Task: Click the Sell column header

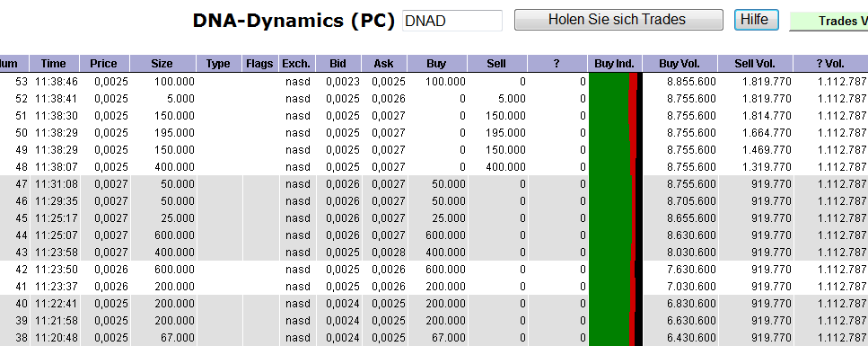Action: tap(497, 63)
